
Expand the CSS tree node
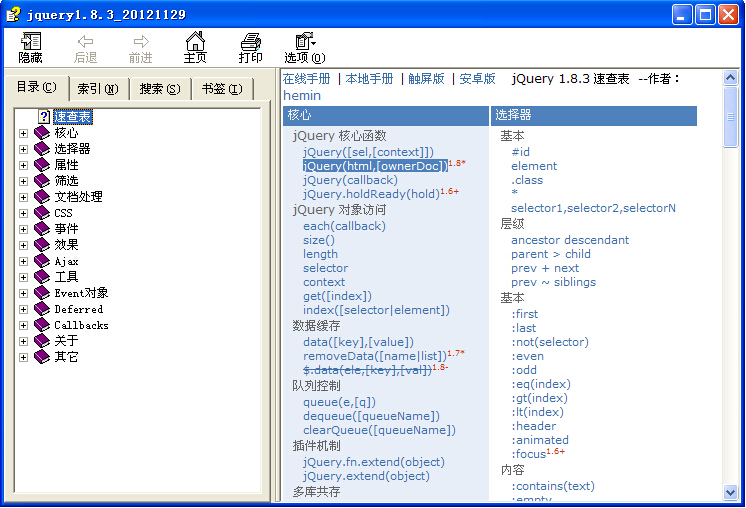click(x=23, y=214)
